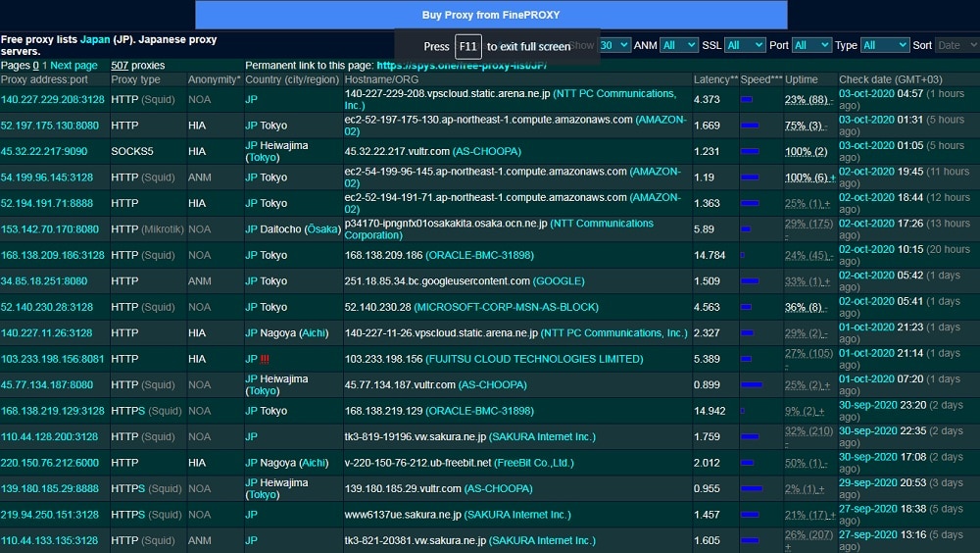
Task: Open proxy 140.227.229.208:3128
Action: point(53,99)
